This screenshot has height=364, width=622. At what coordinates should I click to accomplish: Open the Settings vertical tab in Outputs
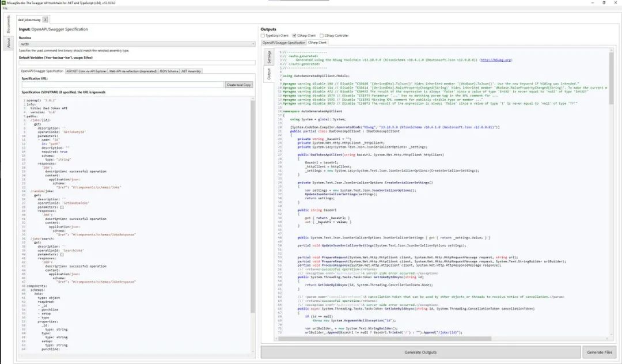point(268,56)
